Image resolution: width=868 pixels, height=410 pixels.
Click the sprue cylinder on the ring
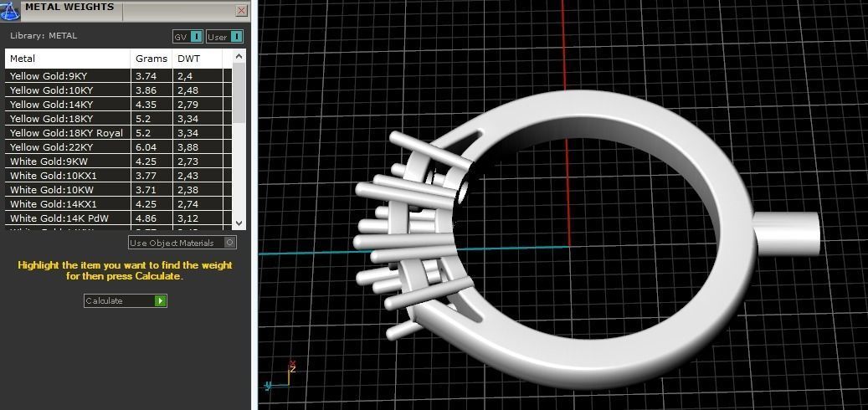[788, 233]
